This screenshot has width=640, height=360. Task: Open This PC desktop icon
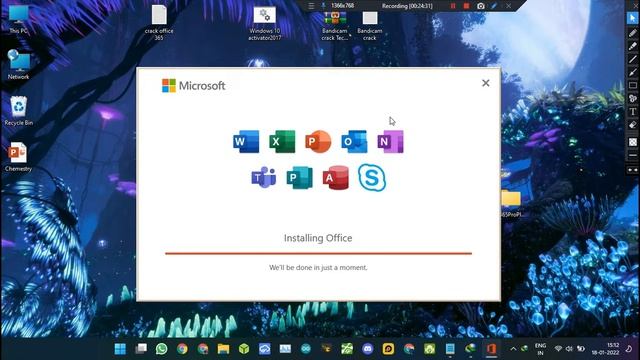click(18, 19)
